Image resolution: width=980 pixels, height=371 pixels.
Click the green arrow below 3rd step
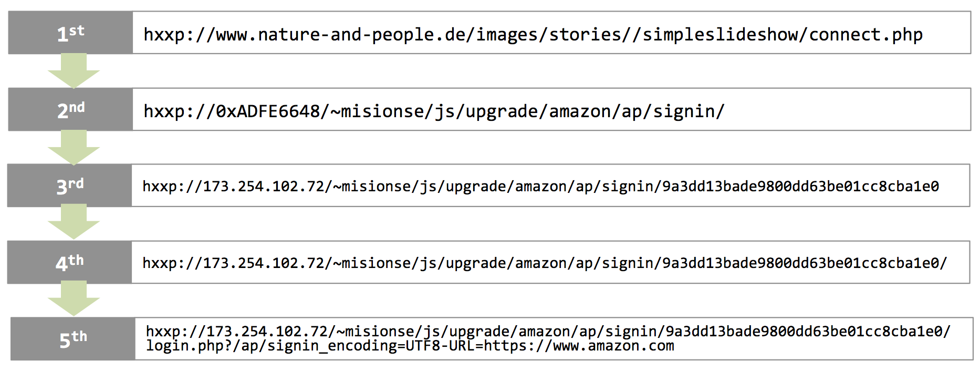coord(74,223)
